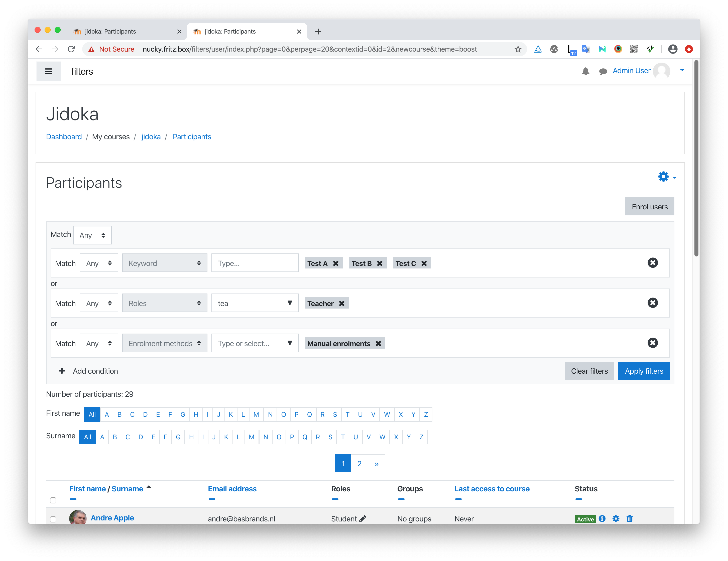Screen dimensions: 728x561
Task: Tick the Andre Apple row checkbox
Action: click(53, 519)
